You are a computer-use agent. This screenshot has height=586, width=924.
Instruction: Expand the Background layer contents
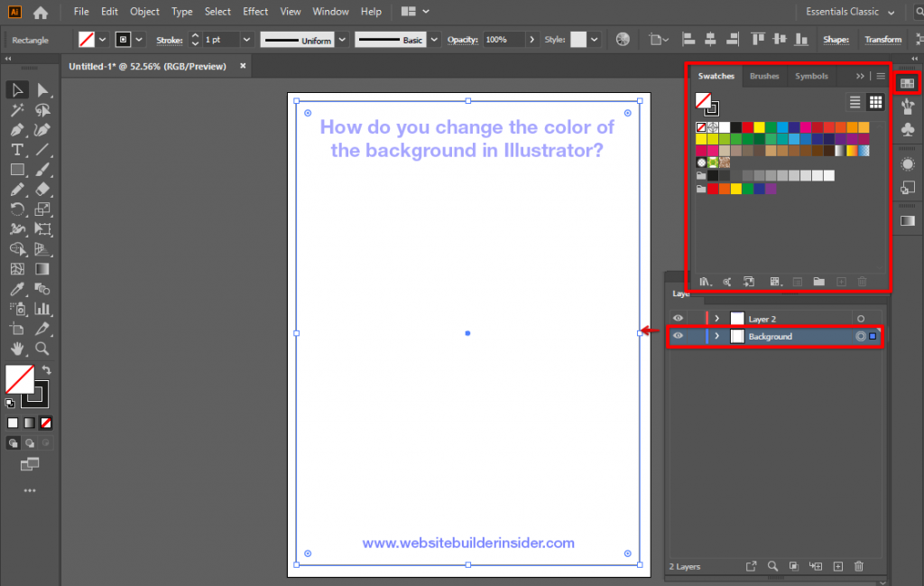point(716,336)
